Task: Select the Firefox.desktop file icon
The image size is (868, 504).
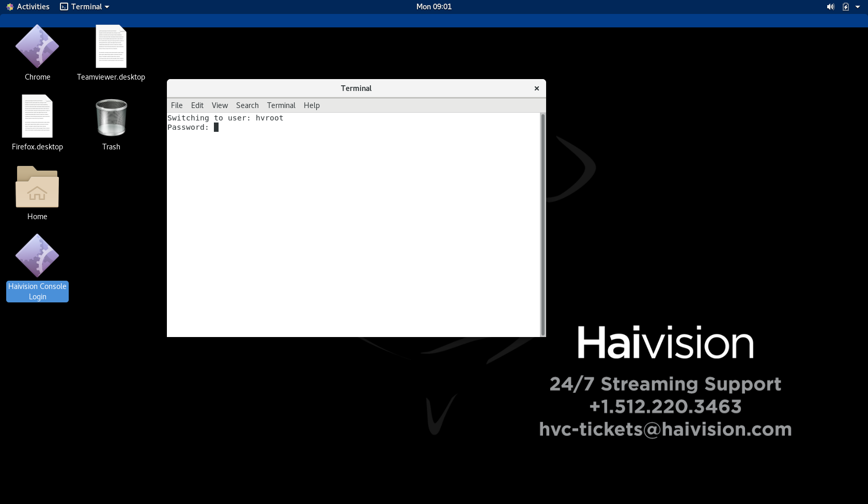Action: (37, 117)
